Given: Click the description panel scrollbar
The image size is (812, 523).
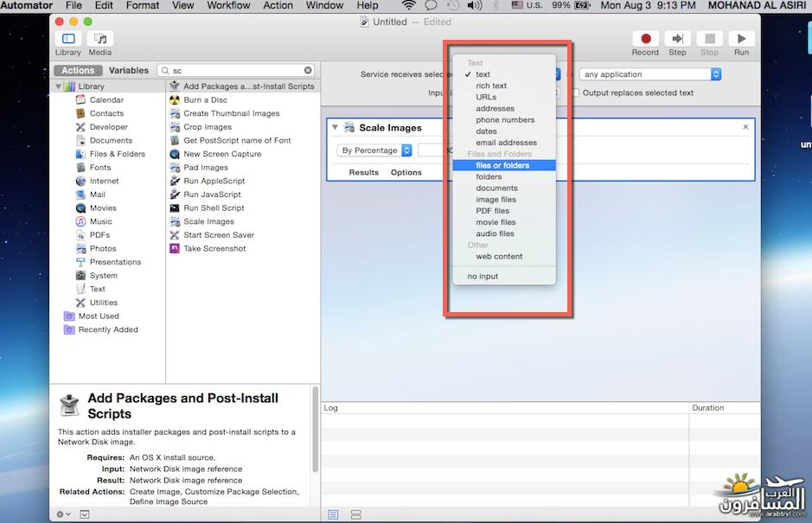Looking at the screenshot, I should pos(315,430).
